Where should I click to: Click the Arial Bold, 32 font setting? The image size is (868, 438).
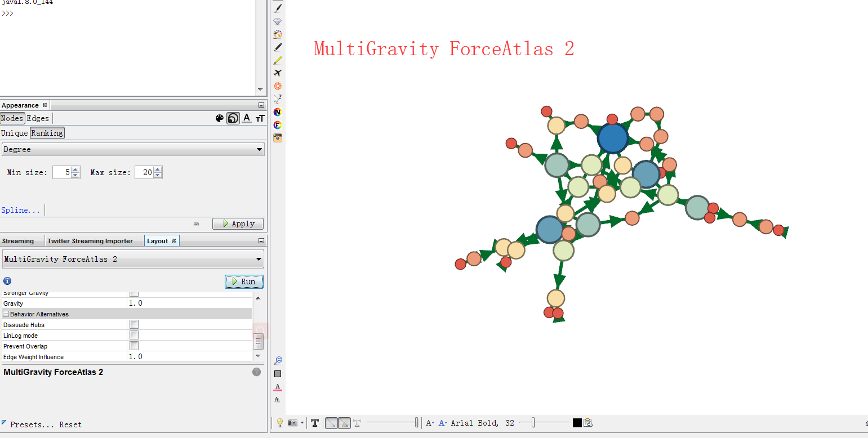pos(483,423)
